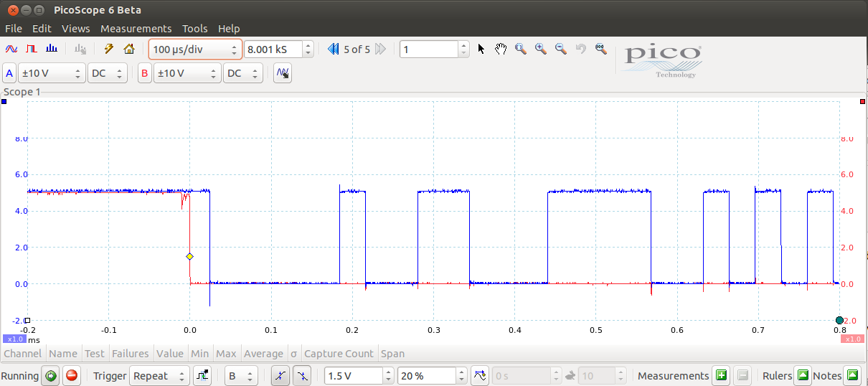Open the Tools menu
Screen dimensions: 868x386
195,29
